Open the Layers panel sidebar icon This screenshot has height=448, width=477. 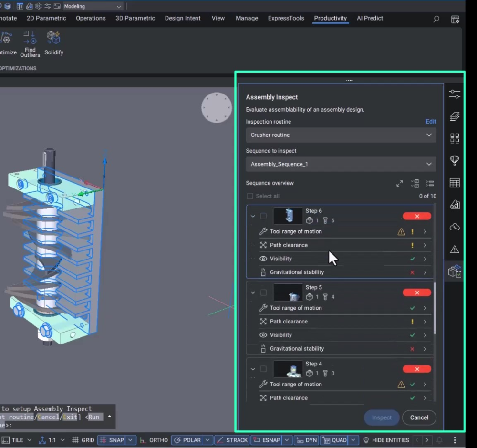(455, 116)
